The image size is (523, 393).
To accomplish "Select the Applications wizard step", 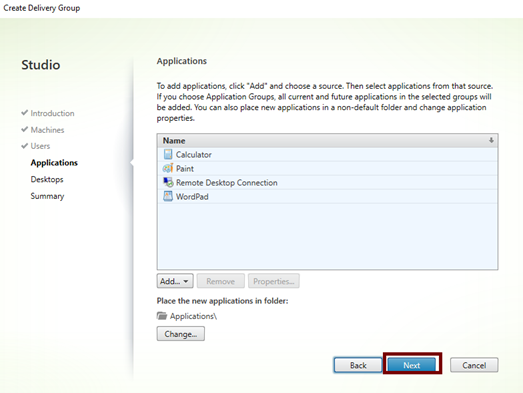I will 54,162.
